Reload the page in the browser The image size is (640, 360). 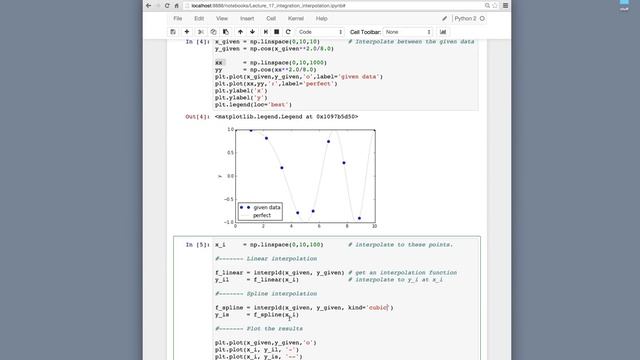pos(167,6)
